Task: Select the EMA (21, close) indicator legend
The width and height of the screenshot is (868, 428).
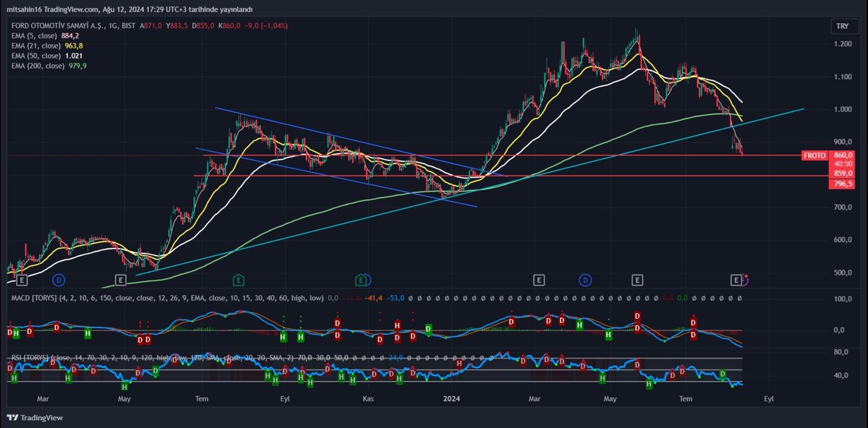Action: coord(36,45)
